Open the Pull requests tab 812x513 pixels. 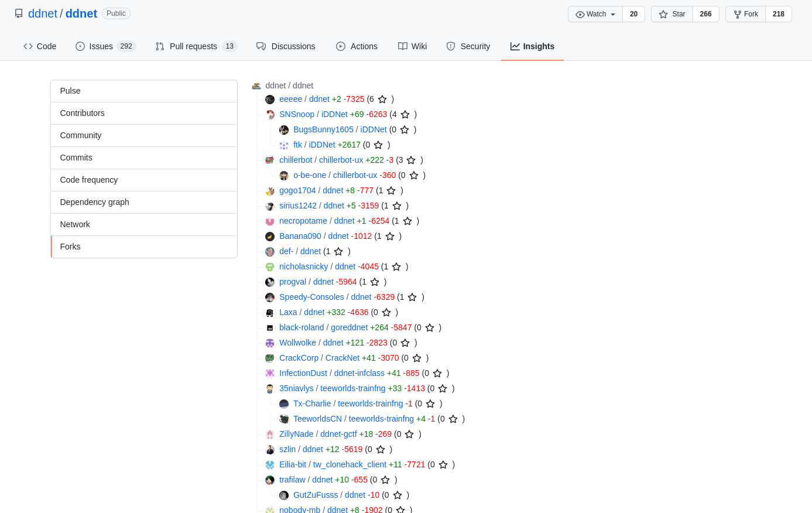pos(196,46)
